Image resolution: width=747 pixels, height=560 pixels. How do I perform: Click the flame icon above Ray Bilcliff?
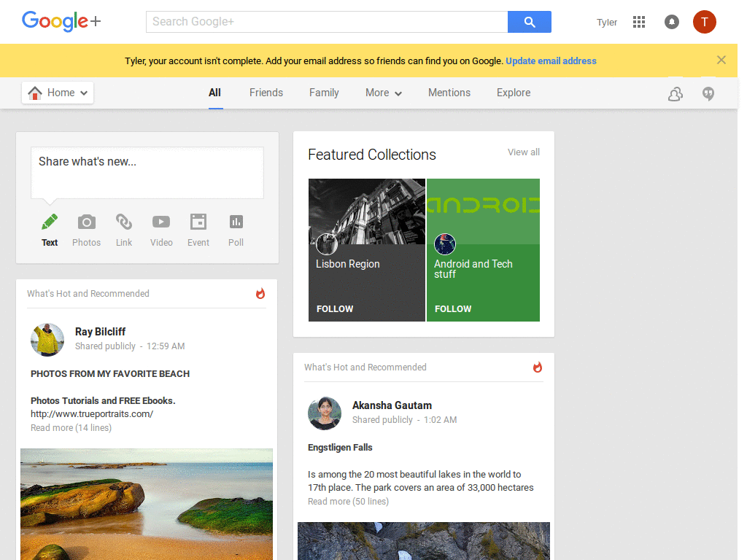tap(260, 293)
